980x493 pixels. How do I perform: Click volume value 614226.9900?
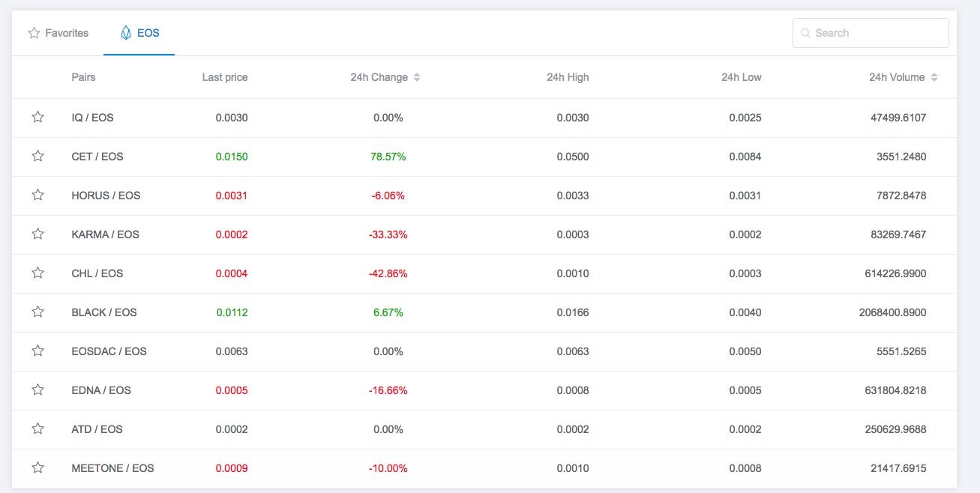pos(895,273)
